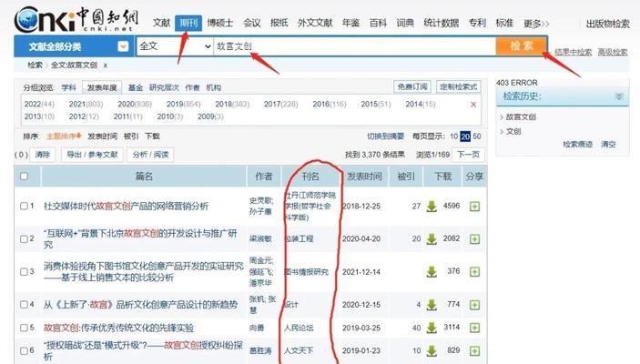This screenshot has width=640, height=364.
Task: Click the 清除 button
Action: click(x=43, y=155)
